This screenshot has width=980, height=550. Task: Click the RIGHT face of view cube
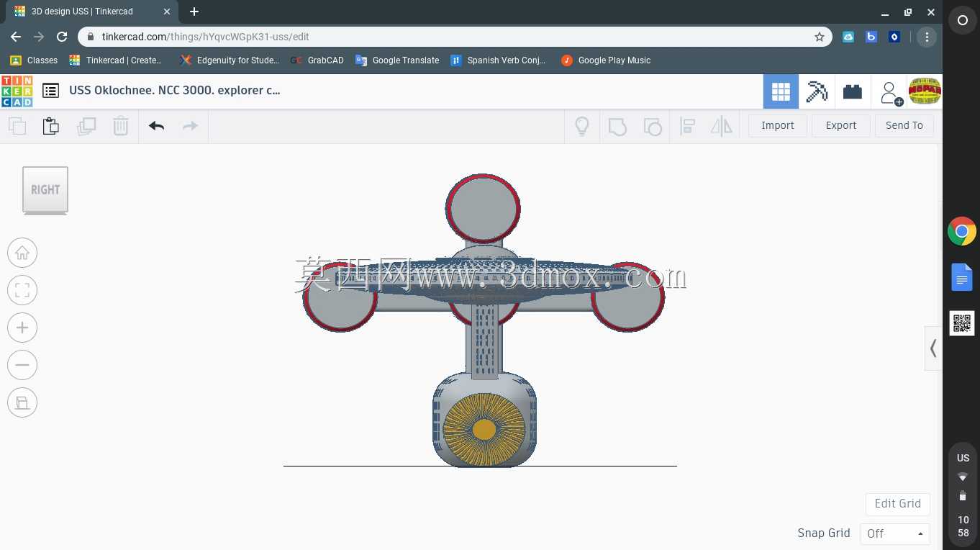coord(45,189)
